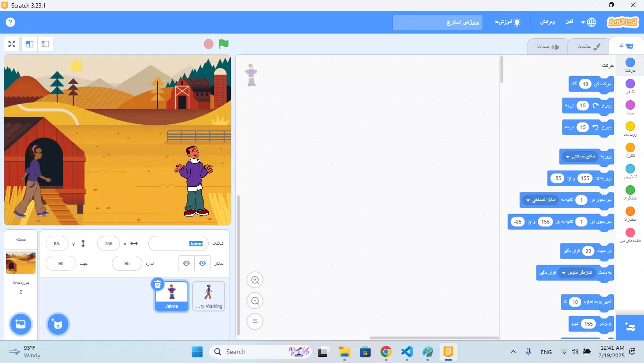Select the Sound (صدا) block category
Image resolution: width=644 pixels, height=363 pixels.
(x=630, y=108)
